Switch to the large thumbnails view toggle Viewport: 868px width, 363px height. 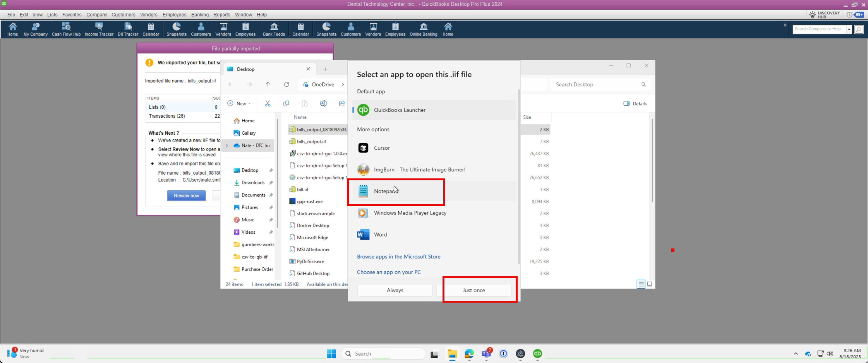point(650,284)
